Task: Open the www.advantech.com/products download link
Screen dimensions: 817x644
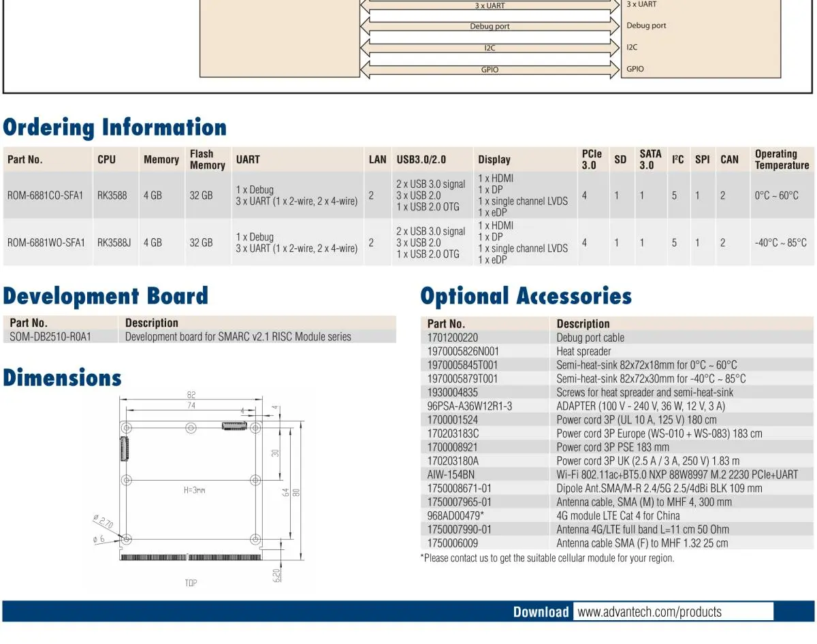Action: coord(650,611)
